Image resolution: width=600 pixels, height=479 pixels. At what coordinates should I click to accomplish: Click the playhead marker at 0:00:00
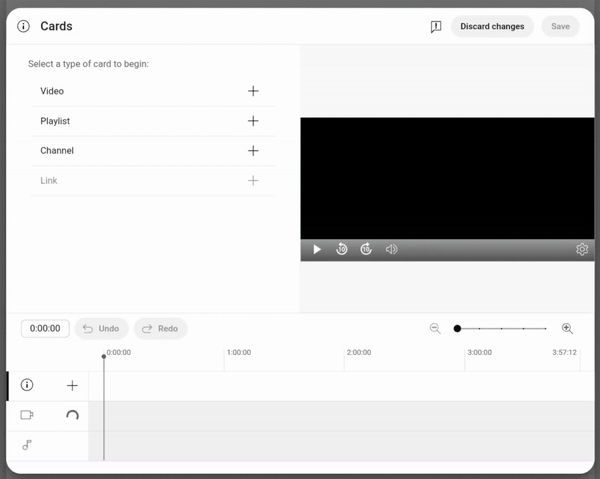(x=104, y=357)
